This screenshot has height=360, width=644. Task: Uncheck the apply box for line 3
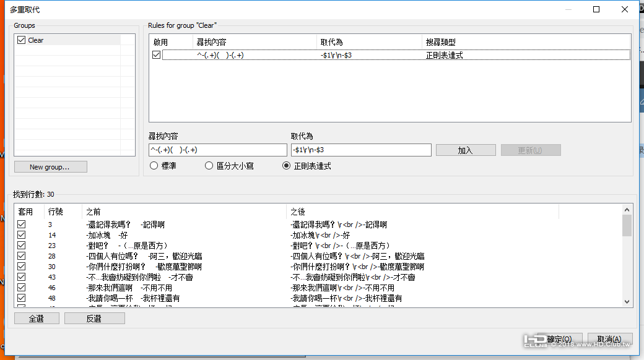coord(21,224)
